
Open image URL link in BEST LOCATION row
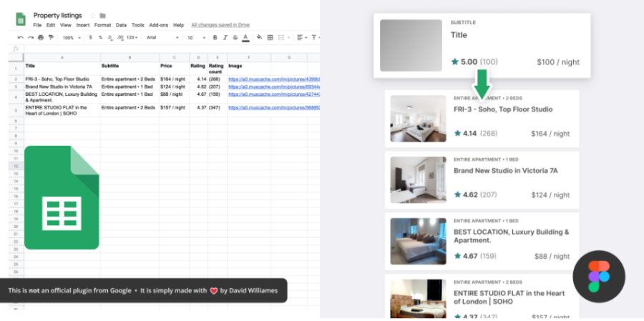[274, 94]
